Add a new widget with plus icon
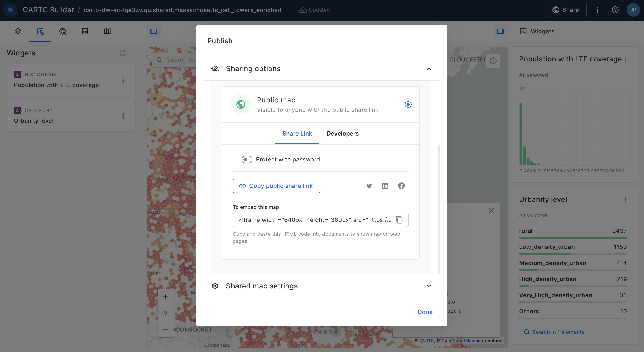Viewport: 644px width, 352px height. tap(123, 53)
